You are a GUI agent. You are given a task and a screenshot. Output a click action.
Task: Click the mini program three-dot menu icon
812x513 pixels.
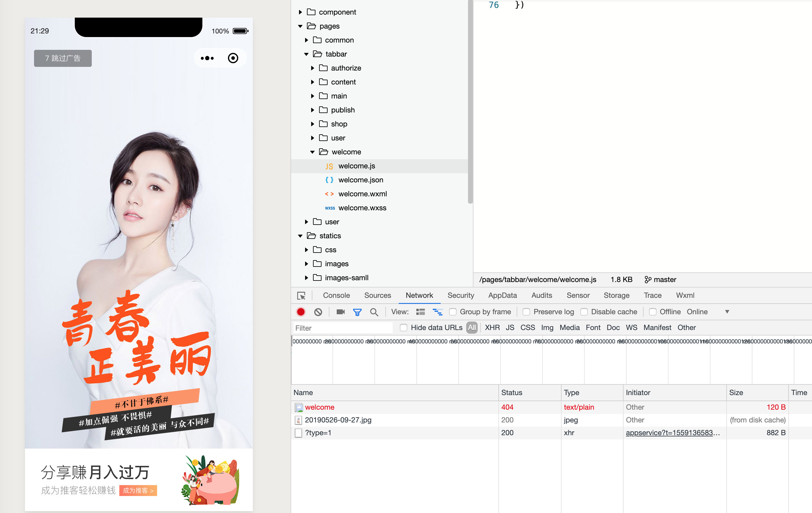coord(207,58)
